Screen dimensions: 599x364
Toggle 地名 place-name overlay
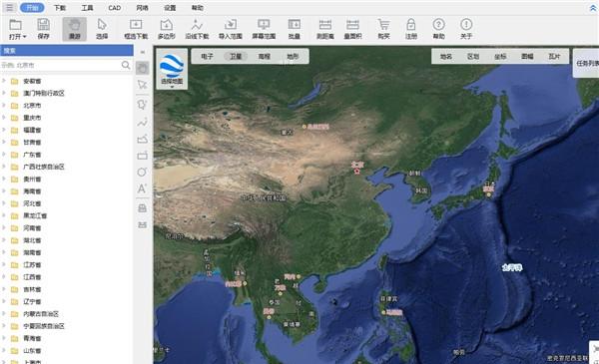[x=446, y=56]
